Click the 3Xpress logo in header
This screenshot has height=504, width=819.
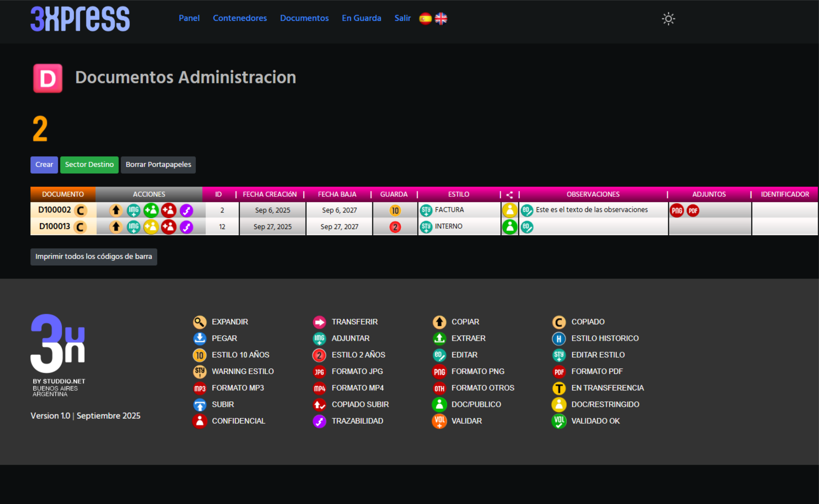(x=80, y=19)
